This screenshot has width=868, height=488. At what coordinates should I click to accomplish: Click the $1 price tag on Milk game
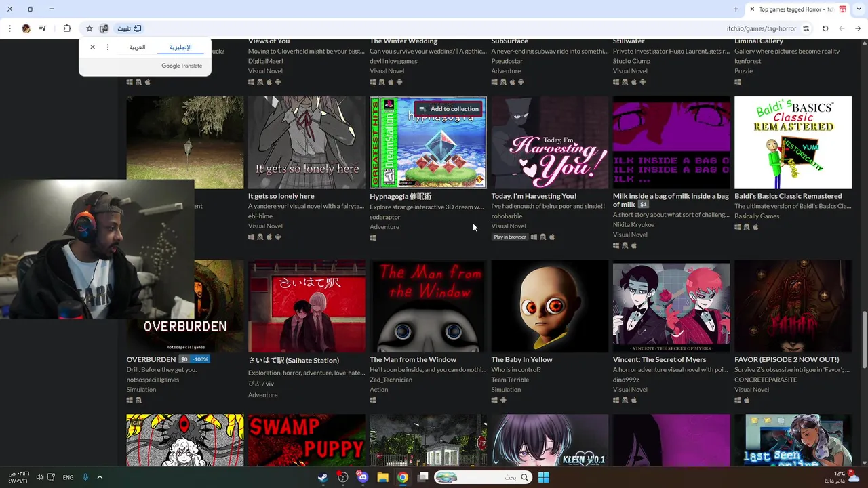(x=644, y=205)
